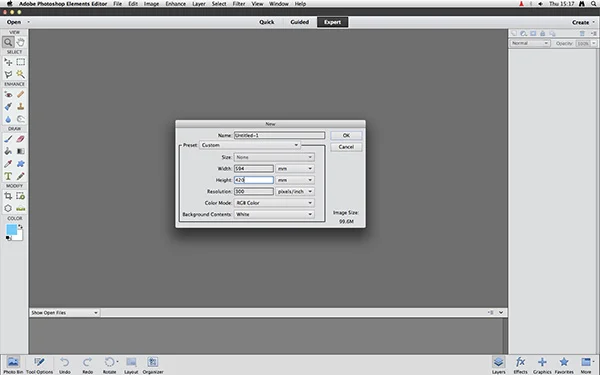Open the Layer menu
Image resolution: width=600 pixels, height=375 pixels.
(x=199, y=4)
